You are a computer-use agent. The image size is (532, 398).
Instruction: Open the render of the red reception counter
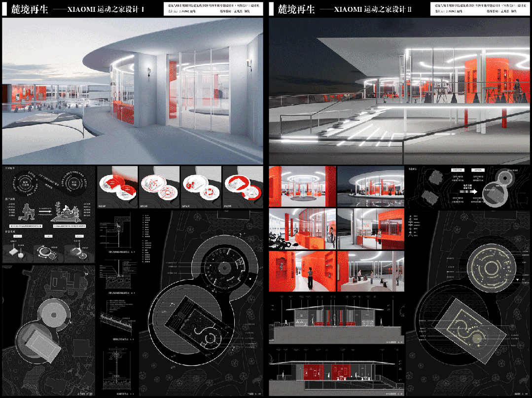tap(371, 229)
